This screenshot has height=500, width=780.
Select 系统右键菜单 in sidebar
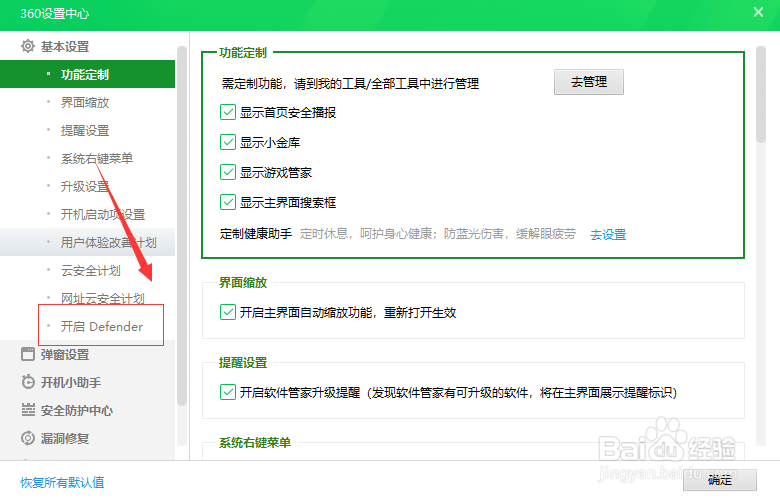pos(88,158)
